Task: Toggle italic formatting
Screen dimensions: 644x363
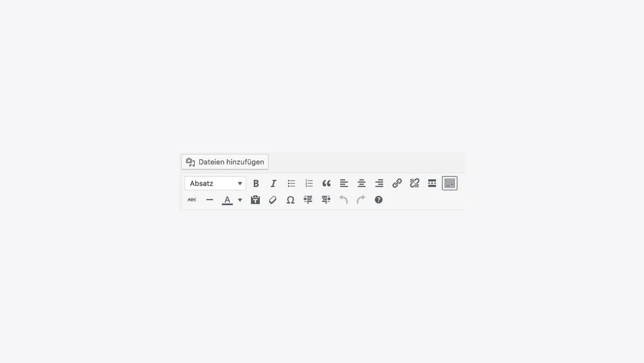Action: [x=273, y=183]
